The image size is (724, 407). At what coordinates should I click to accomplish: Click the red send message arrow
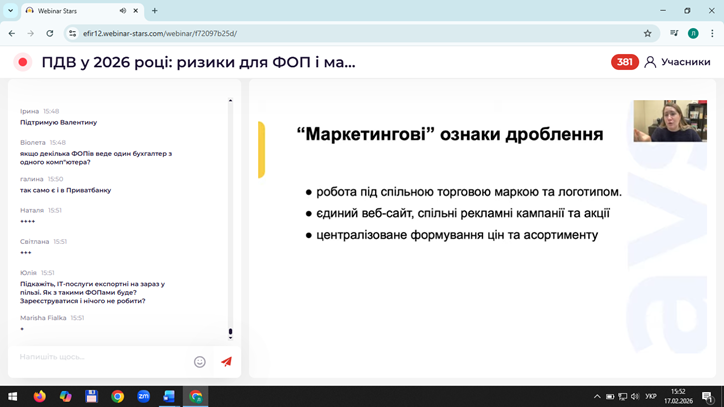click(226, 362)
